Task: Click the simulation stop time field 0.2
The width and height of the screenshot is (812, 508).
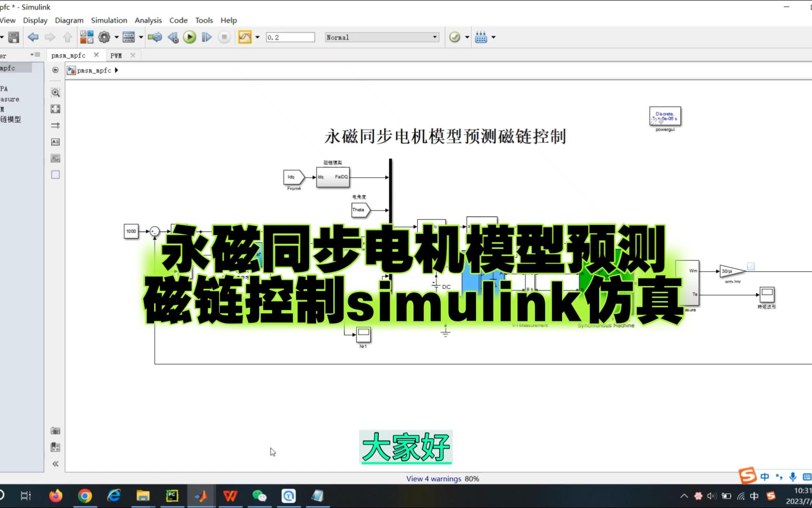Action: point(290,37)
